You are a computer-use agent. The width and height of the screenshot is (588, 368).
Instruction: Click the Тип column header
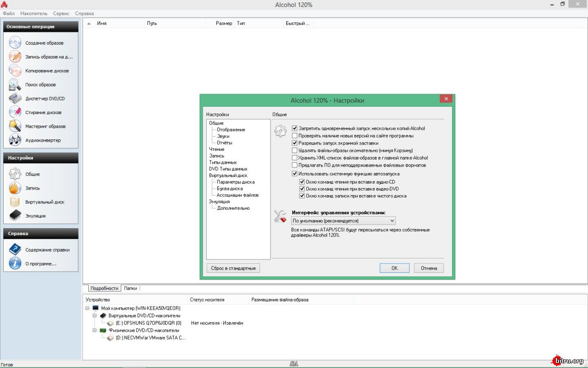[x=259, y=23]
